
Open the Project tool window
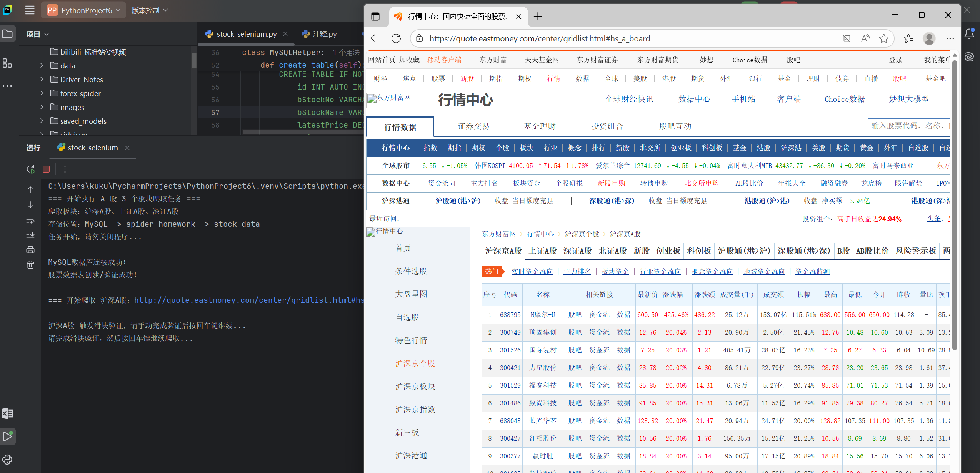[8, 34]
